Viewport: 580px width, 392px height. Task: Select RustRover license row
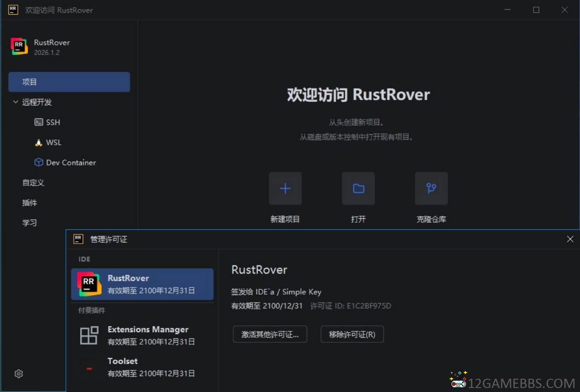coord(142,284)
